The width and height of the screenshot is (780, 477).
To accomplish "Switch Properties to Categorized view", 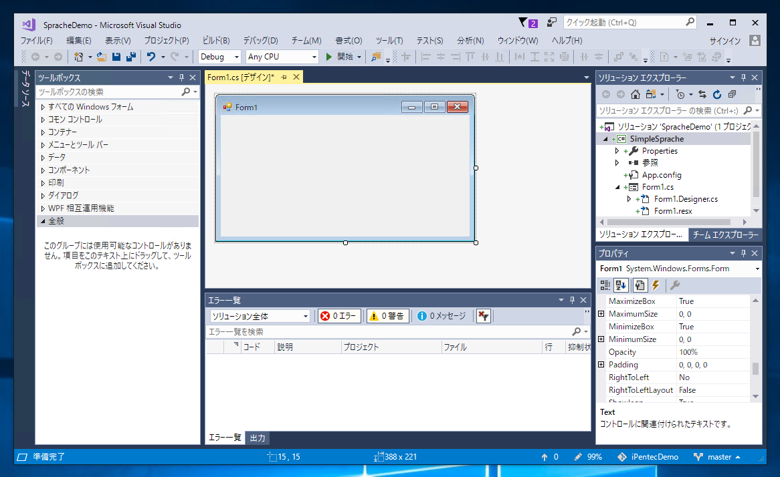I will 605,285.
